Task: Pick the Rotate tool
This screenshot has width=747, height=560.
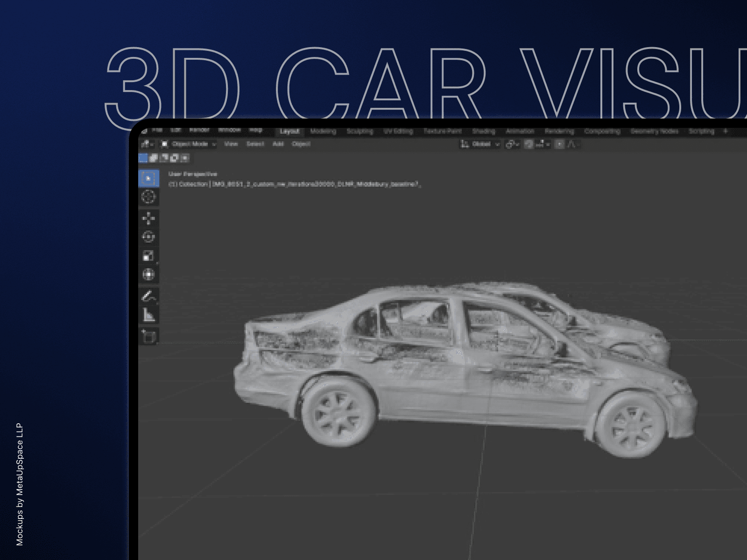Action: click(x=148, y=237)
